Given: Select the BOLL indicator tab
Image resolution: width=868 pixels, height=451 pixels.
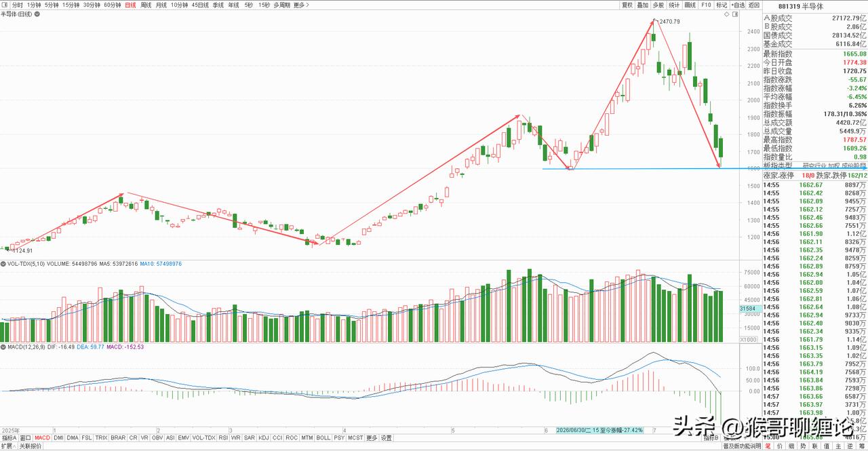Looking at the screenshot, I should pos(323,437).
